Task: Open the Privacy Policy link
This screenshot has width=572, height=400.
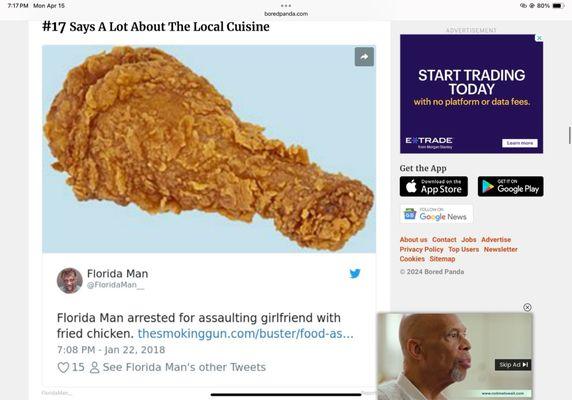Action: point(421,249)
